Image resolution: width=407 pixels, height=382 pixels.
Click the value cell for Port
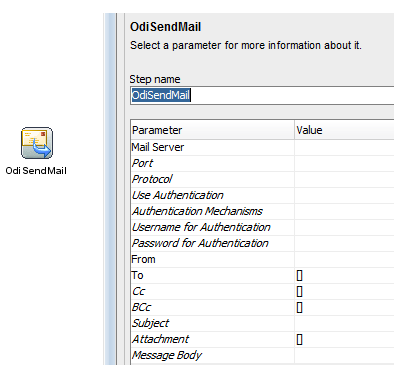[x=344, y=163]
